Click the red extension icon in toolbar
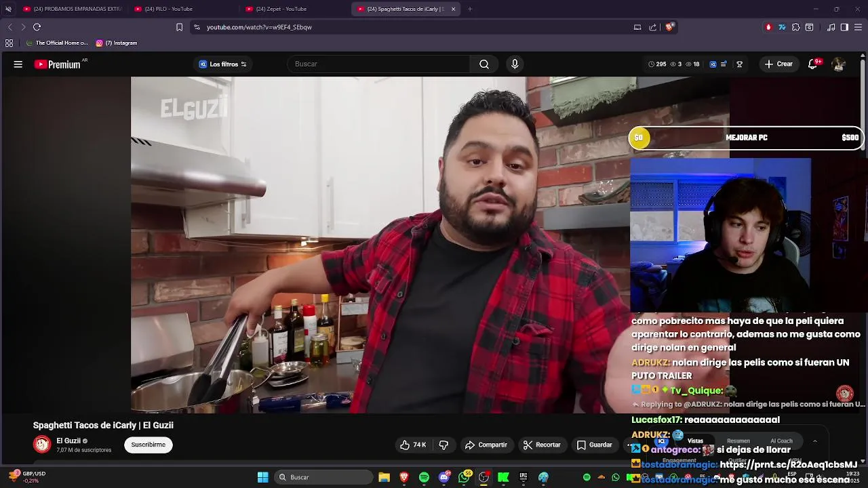 (768, 27)
